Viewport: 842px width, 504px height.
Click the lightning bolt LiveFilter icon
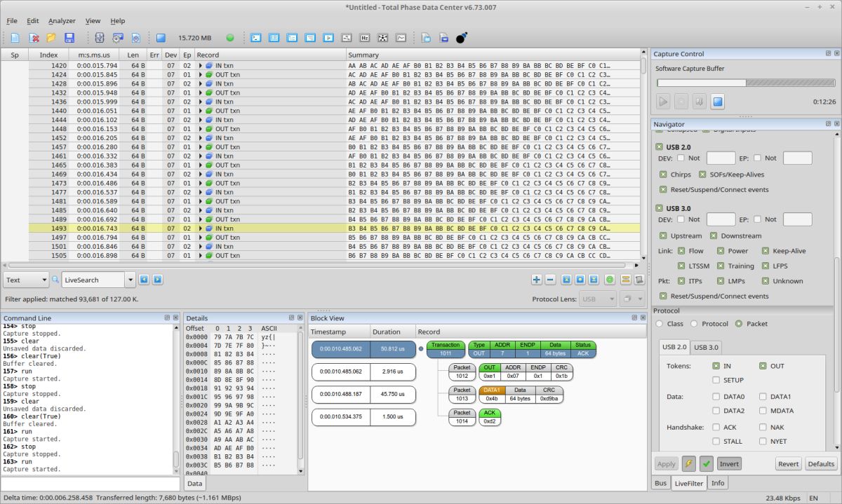coord(689,463)
